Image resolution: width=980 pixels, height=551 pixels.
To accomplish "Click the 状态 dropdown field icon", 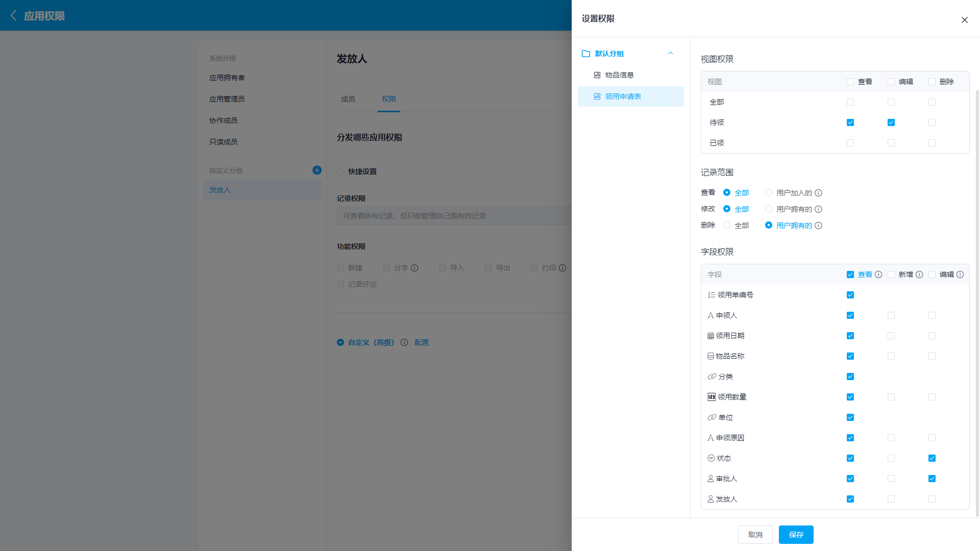I will coord(711,458).
